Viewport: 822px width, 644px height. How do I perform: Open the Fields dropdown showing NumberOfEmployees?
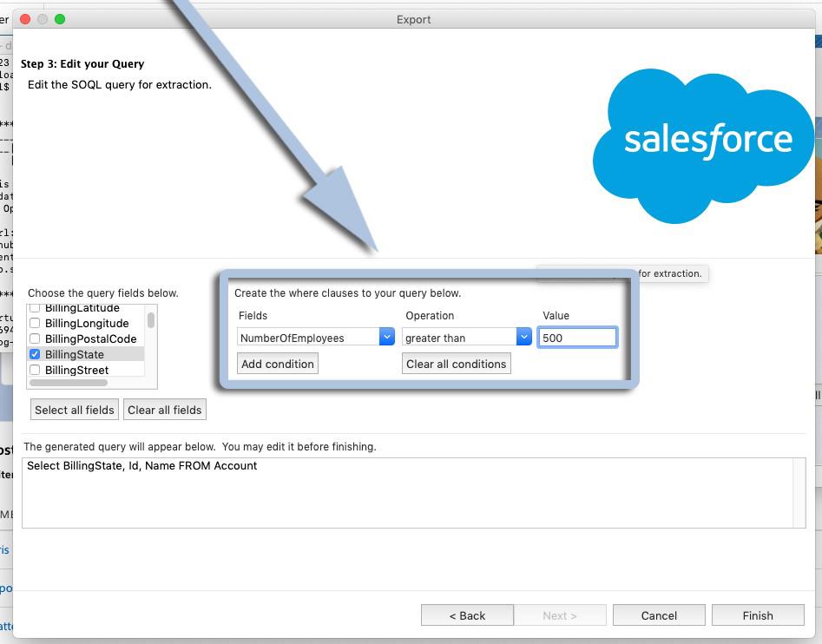[x=316, y=338]
